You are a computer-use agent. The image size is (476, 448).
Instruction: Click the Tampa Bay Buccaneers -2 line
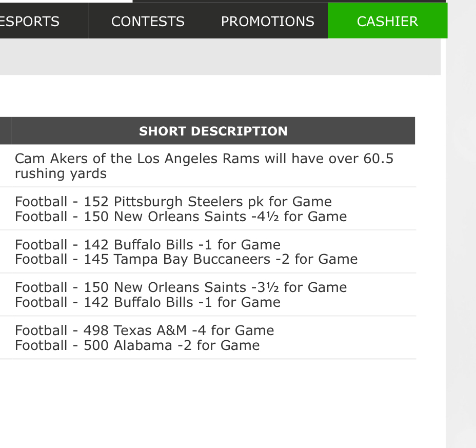(x=186, y=259)
